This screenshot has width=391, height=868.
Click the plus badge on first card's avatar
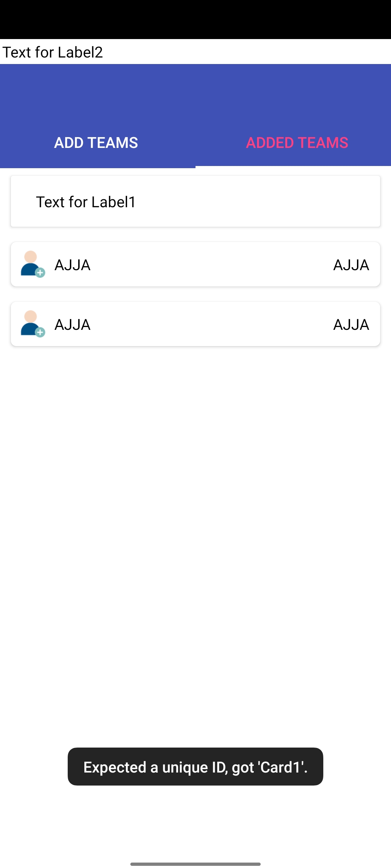pyautogui.click(x=40, y=273)
